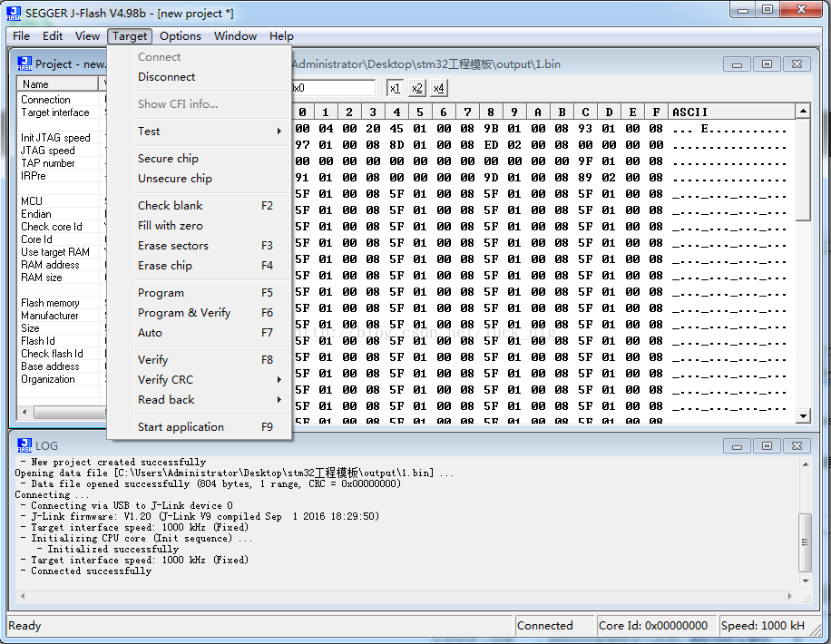
Task: Choose Start application (F9)
Action: tap(211, 427)
